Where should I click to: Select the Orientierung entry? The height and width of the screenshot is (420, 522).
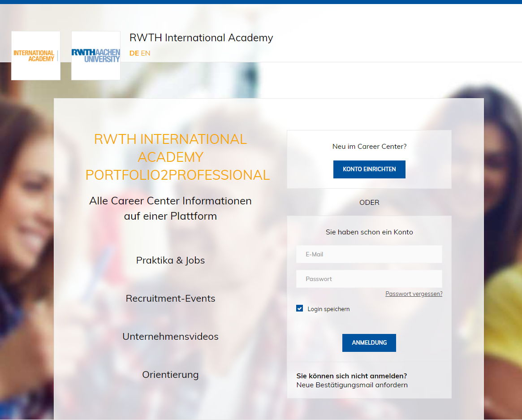coord(170,374)
